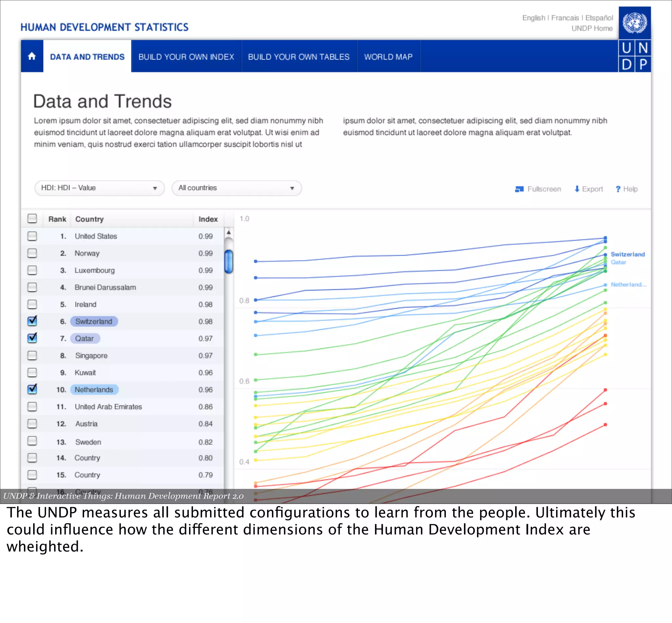672x623 pixels.
Task: Click the UNDP letters logo
Action: point(635,56)
